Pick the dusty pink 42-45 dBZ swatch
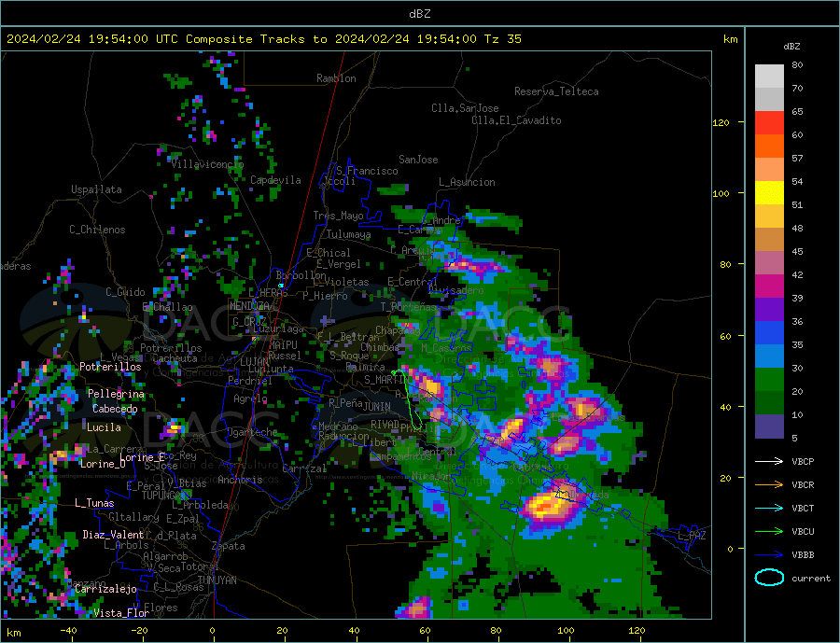The width and height of the screenshot is (840, 643). pos(769,263)
